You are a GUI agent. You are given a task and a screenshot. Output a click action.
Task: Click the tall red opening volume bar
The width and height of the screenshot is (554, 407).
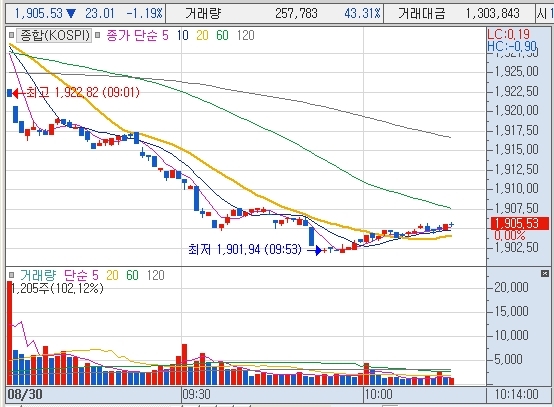(x=10, y=333)
